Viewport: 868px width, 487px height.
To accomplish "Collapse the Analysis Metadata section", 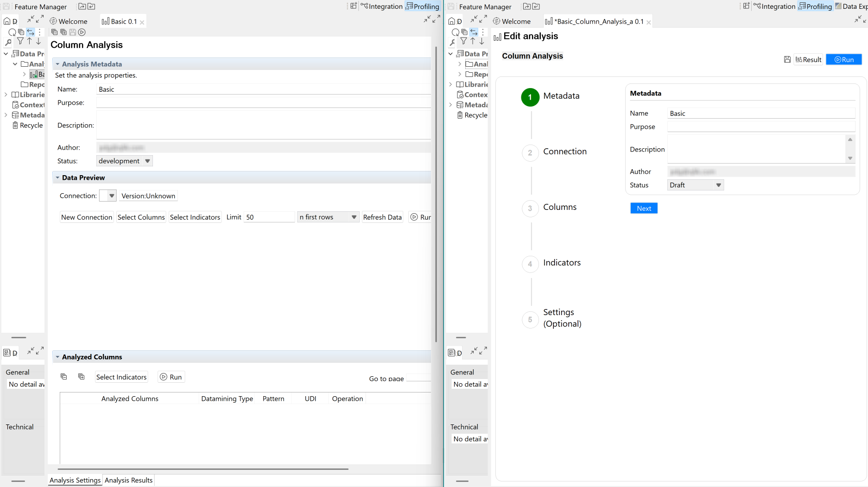I will tap(57, 63).
